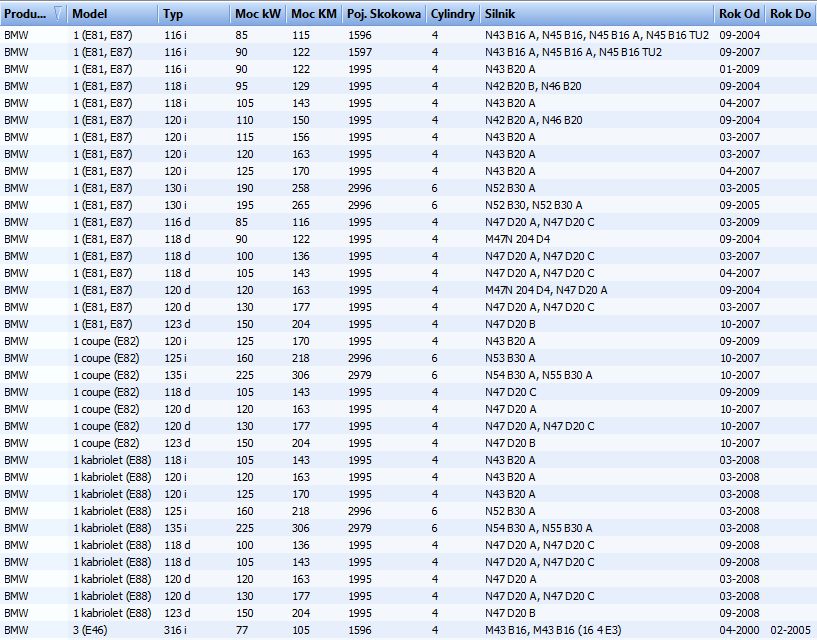
Task: Click the 'M47N 204 D4' only engine cell
Action: [x=517, y=239]
